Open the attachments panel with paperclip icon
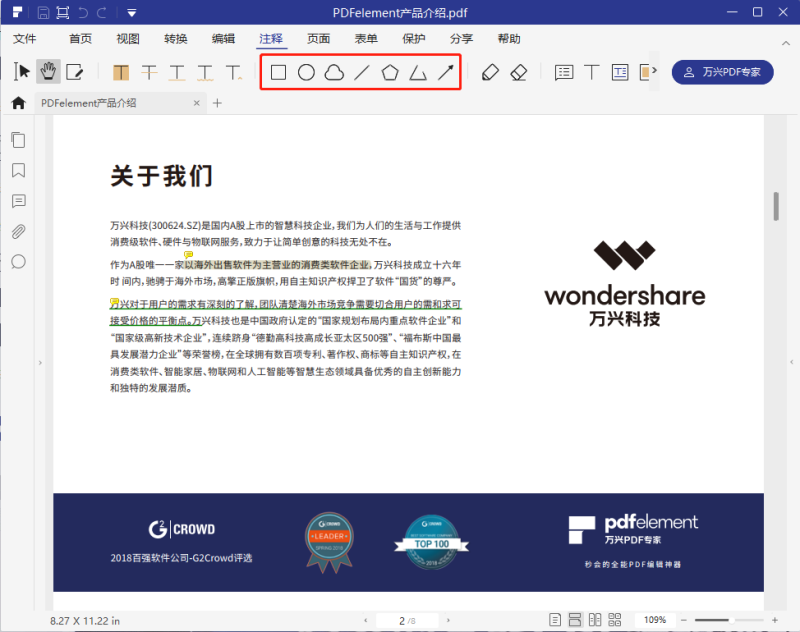800x632 pixels. 18,232
